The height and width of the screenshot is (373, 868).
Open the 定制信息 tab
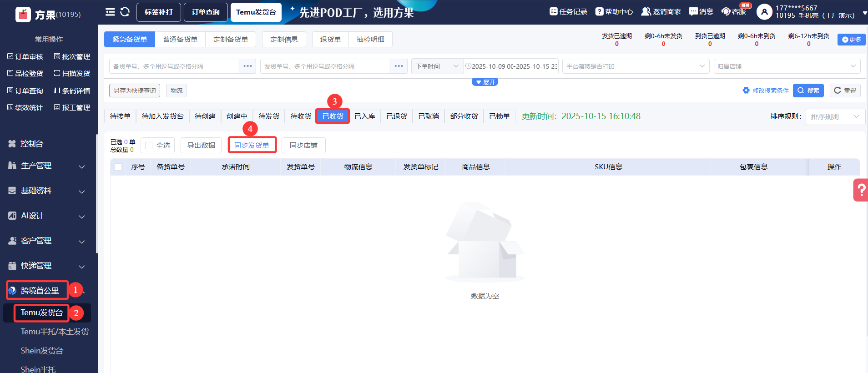pos(284,40)
